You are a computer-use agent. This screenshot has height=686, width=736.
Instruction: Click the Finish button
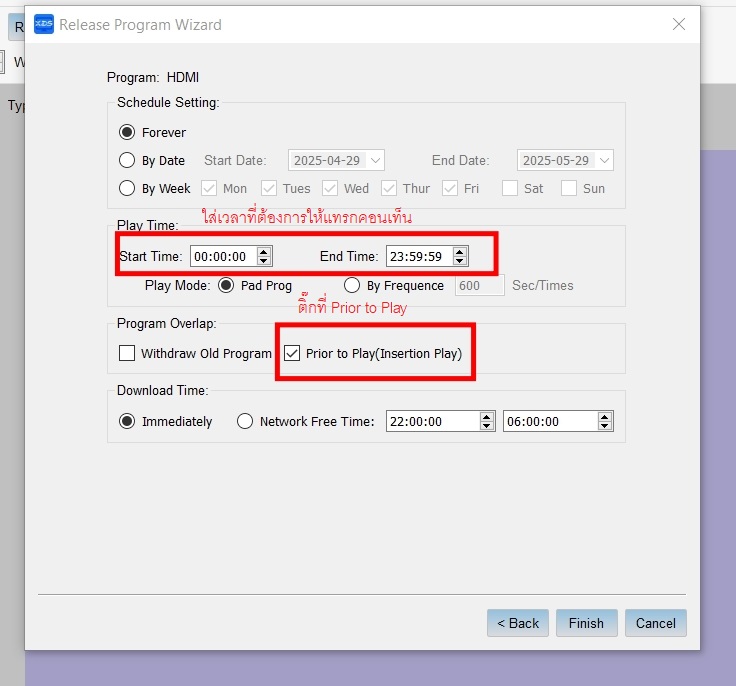click(587, 623)
